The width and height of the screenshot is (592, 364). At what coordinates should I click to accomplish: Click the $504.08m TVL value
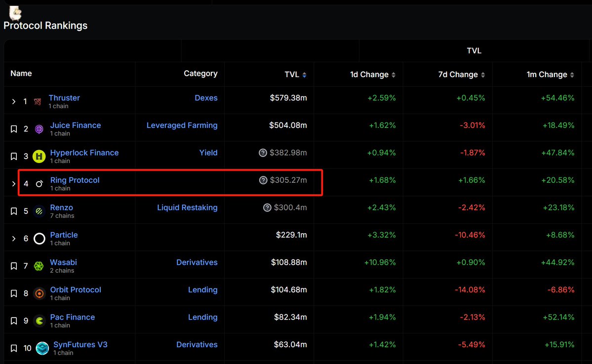288,125
